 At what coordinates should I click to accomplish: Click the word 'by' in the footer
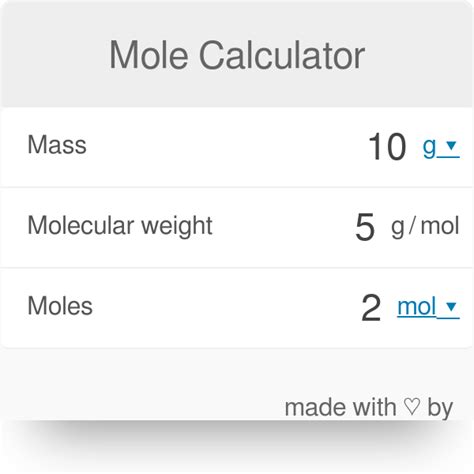coord(440,408)
